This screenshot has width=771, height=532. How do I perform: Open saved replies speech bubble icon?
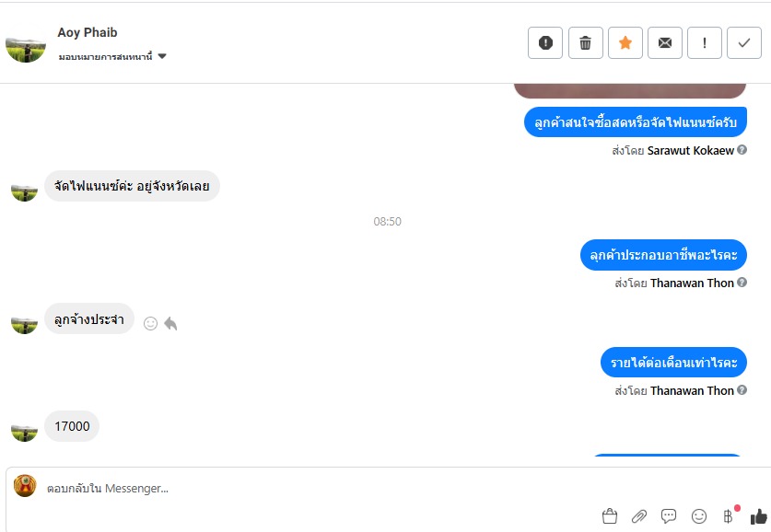coord(669,516)
